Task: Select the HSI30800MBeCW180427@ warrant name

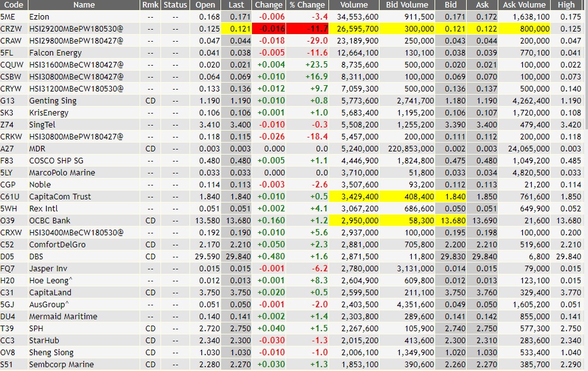Action: point(76,77)
